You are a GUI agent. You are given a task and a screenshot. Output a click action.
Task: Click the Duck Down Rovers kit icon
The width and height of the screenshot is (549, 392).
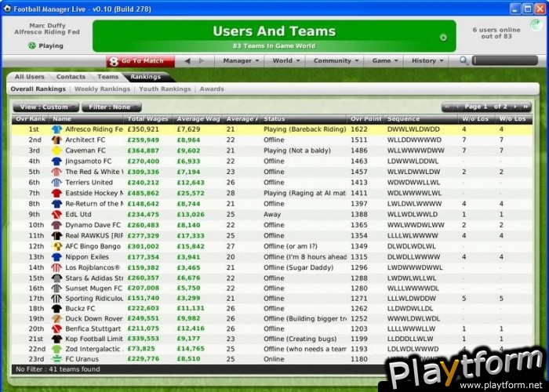56,319
